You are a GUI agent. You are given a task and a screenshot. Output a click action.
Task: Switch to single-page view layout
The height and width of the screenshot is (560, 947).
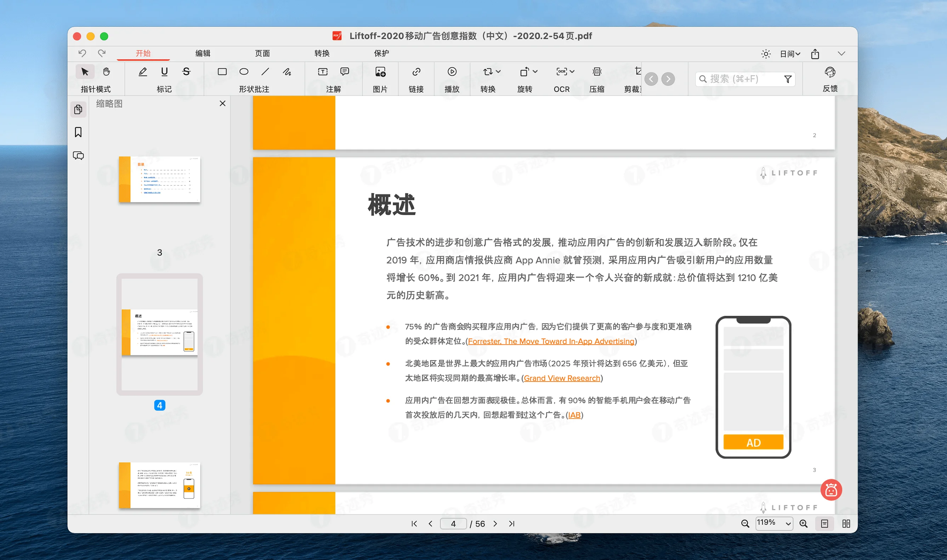click(x=824, y=524)
